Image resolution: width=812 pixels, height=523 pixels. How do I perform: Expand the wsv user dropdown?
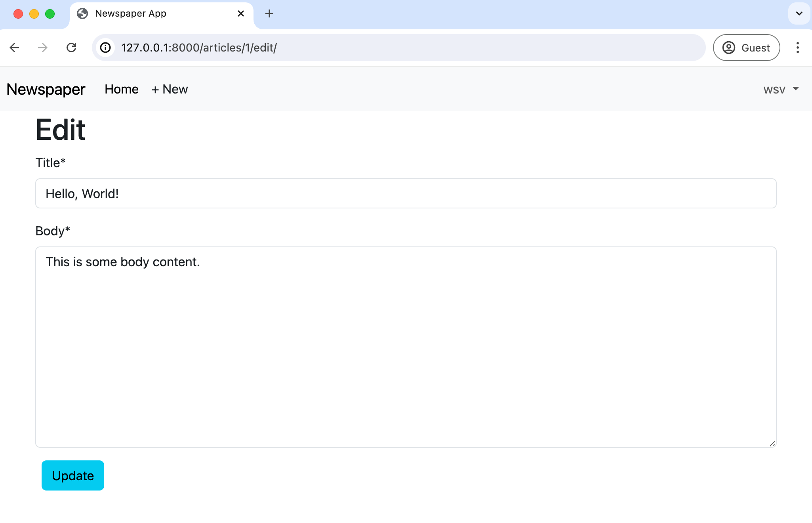point(781,90)
